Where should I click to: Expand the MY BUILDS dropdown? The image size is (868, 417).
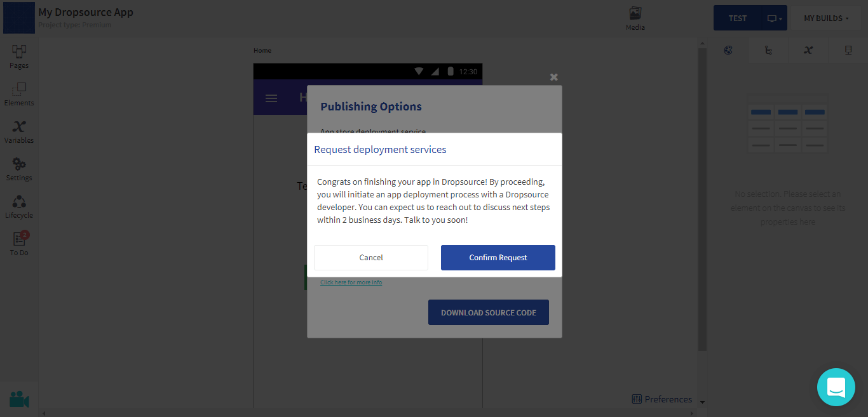826,18
